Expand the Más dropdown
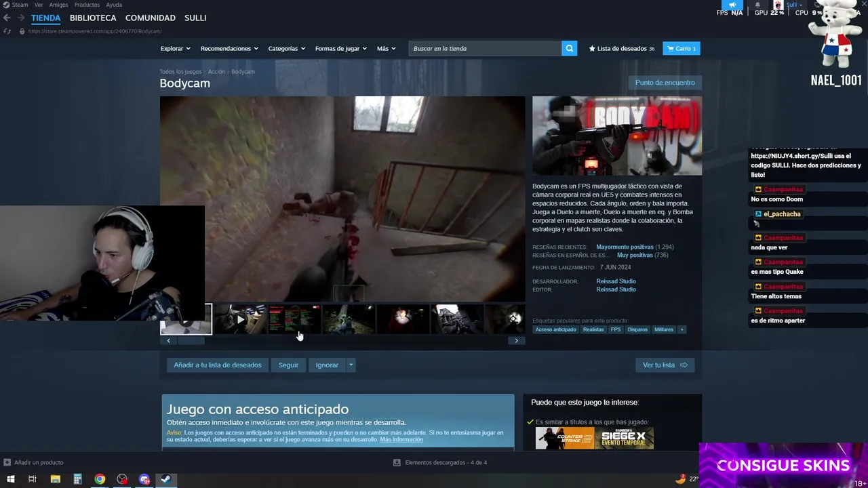 click(386, 48)
